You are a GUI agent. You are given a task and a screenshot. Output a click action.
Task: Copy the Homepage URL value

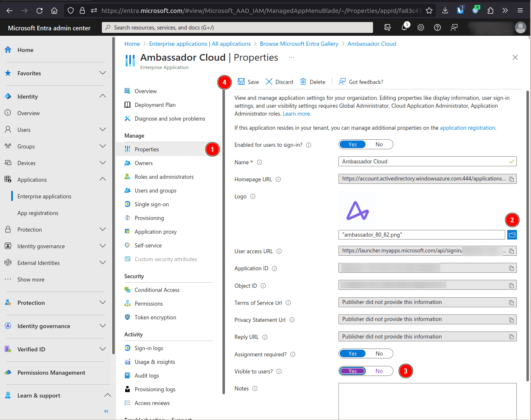511,179
